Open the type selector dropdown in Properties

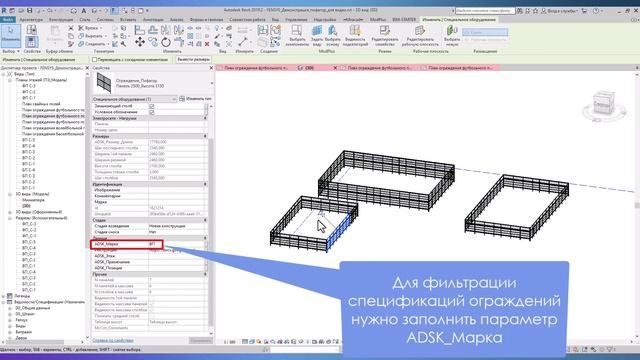(211, 83)
